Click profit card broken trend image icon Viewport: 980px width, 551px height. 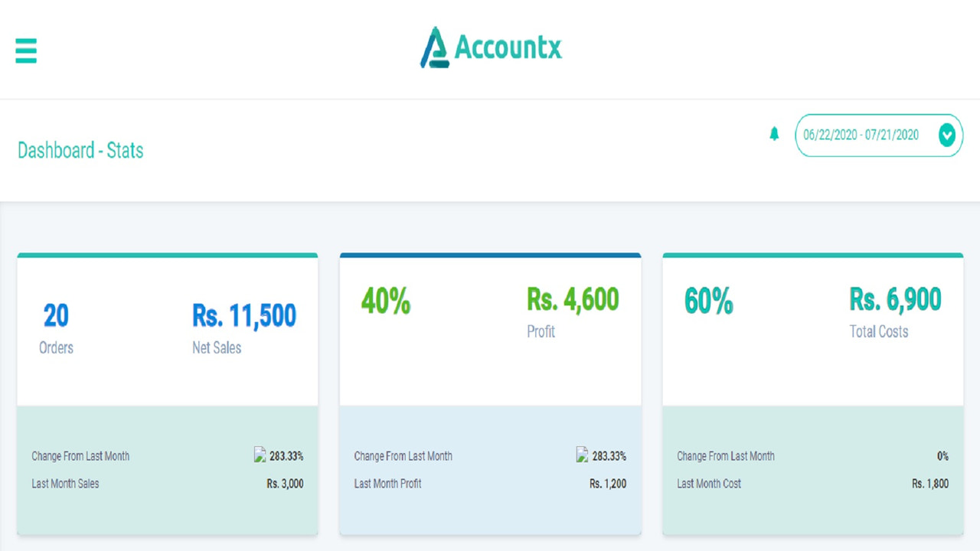tap(583, 455)
